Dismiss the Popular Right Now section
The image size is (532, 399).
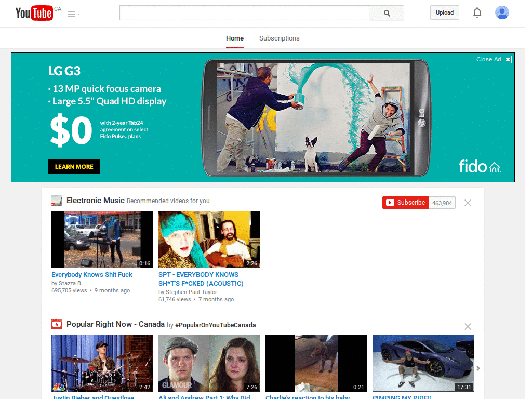point(468,326)
